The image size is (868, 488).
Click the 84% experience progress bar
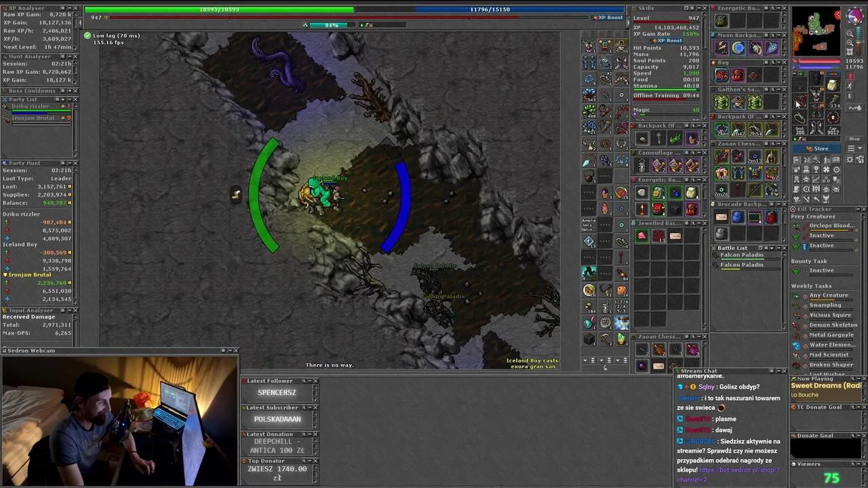(332, 25)
